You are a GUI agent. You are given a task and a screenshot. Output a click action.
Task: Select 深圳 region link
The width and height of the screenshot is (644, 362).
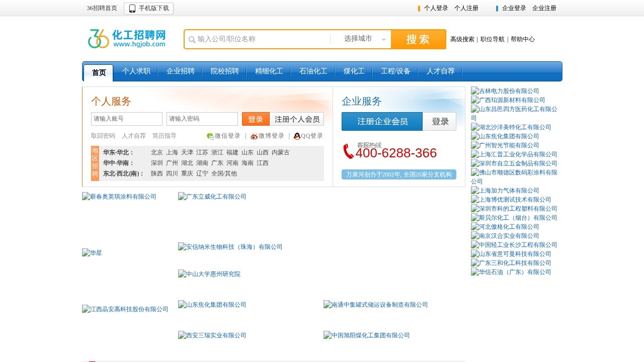[x=157, y=163]
